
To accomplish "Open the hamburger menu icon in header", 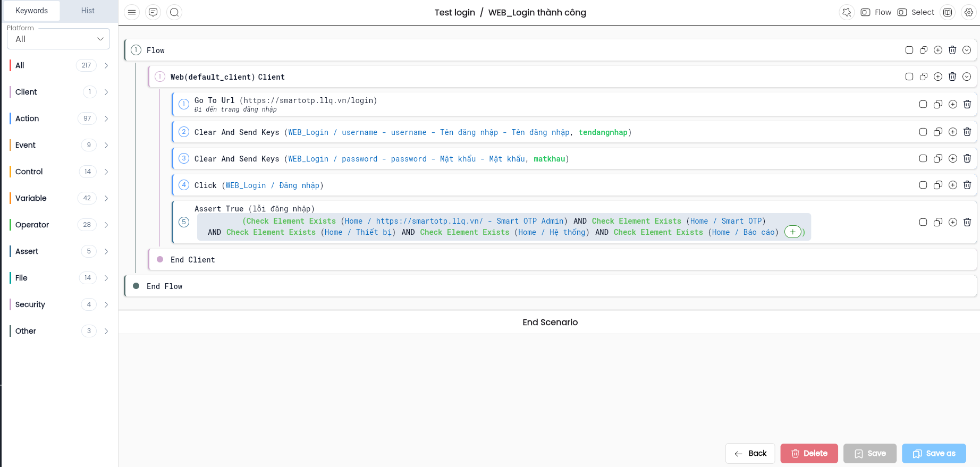I will (132, 12).
